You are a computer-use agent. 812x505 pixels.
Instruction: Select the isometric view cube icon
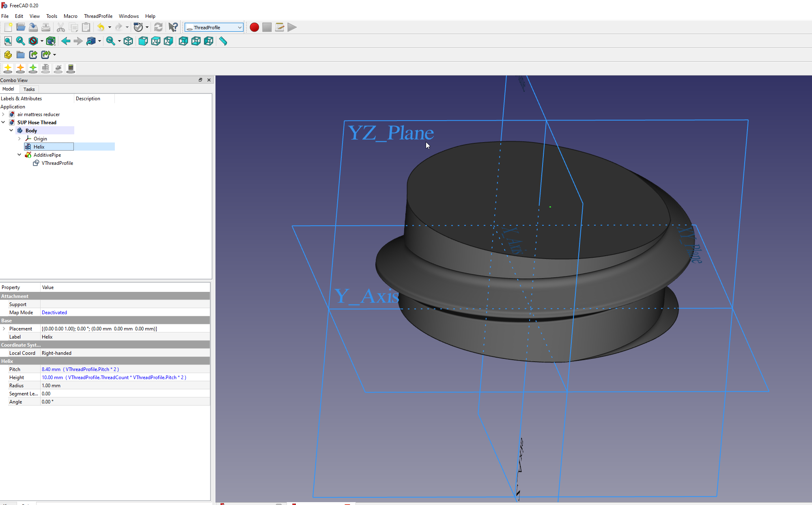click(x=128, y=41)
